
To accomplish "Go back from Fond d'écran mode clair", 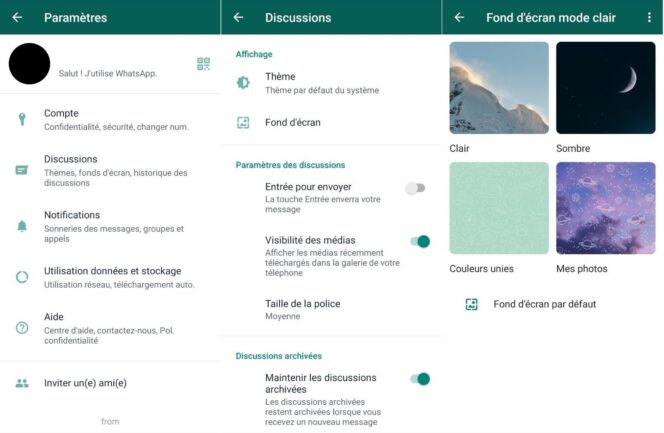I will pos(459,17).
